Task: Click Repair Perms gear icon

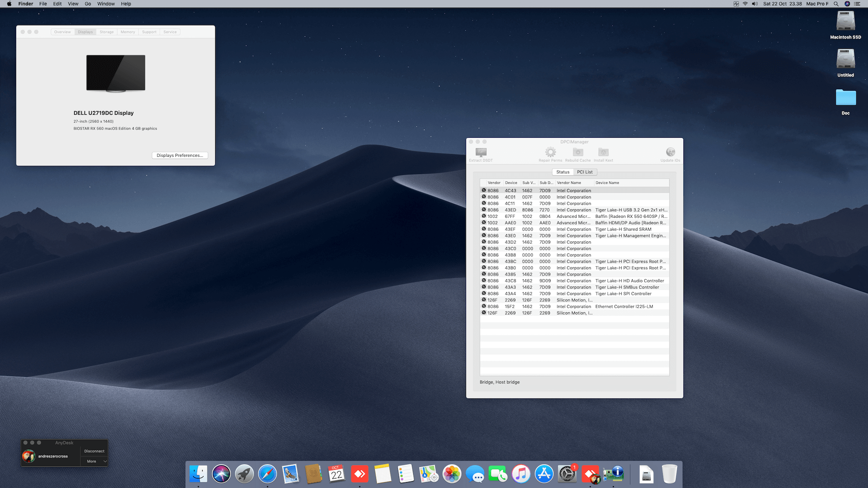Action: tap(550, 152)
